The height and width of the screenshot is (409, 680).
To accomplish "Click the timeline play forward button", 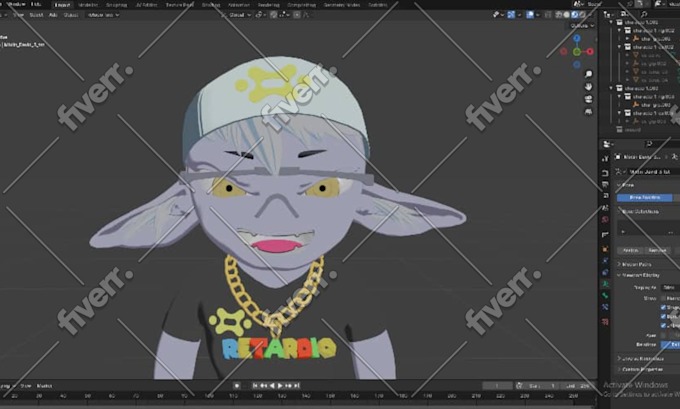I will (x=280, y=386).
